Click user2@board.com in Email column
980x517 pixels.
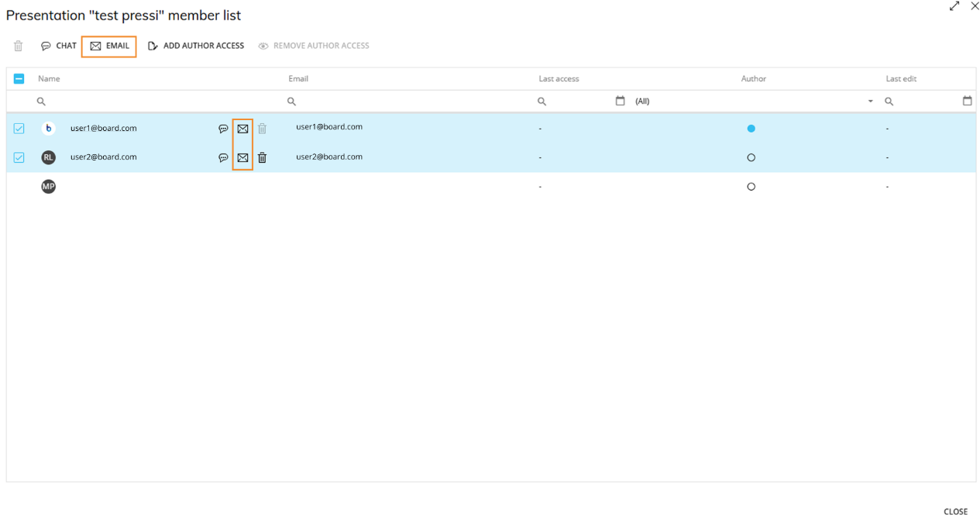coord(329,157)
